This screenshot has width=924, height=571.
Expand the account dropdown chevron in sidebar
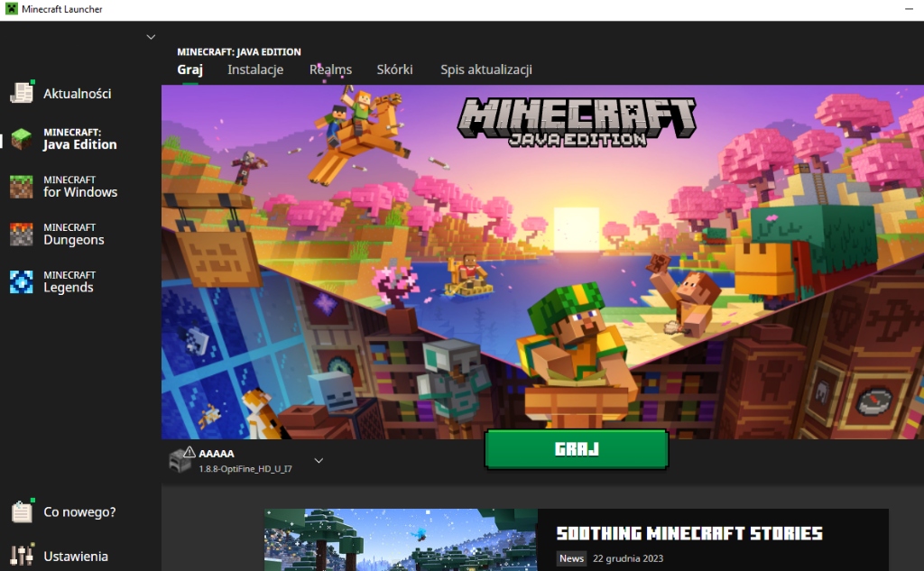(151, 37)
